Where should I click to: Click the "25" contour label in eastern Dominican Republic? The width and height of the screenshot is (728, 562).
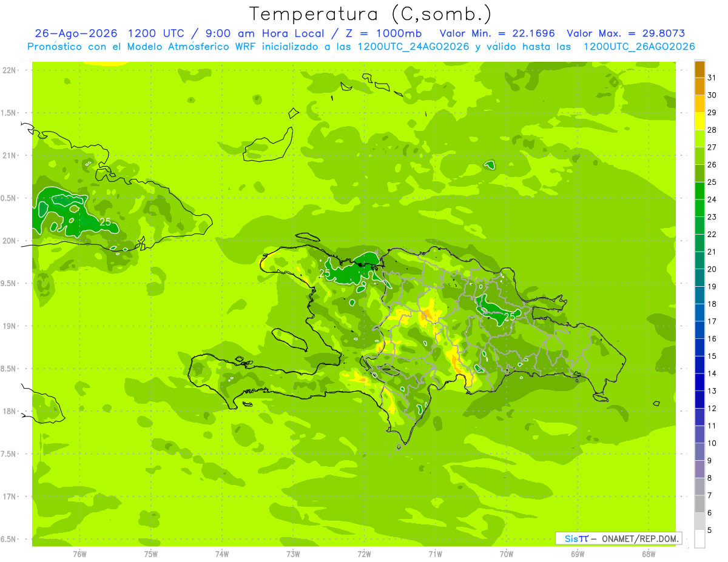point(510,316)
